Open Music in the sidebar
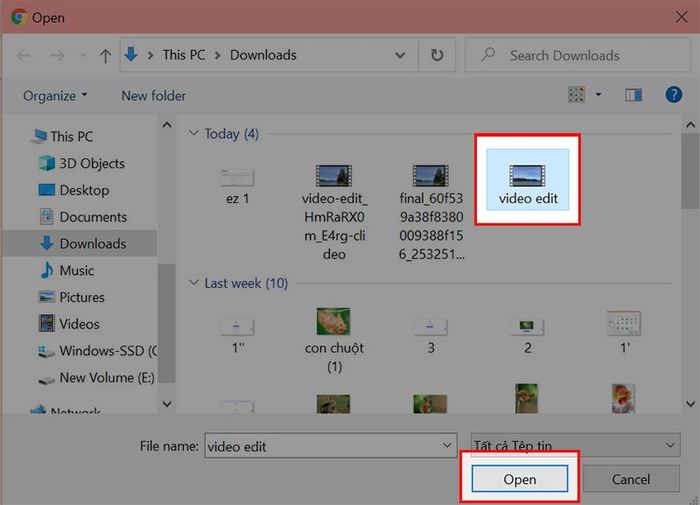The image size is (700, 505). [x=67, y=271]
